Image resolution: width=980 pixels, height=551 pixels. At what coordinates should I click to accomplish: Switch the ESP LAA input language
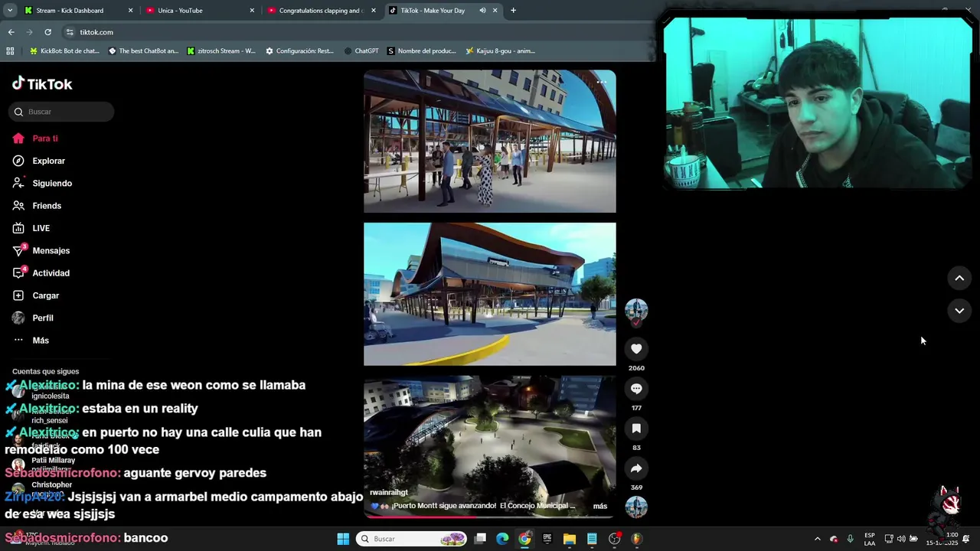click(x=870, y=539)
